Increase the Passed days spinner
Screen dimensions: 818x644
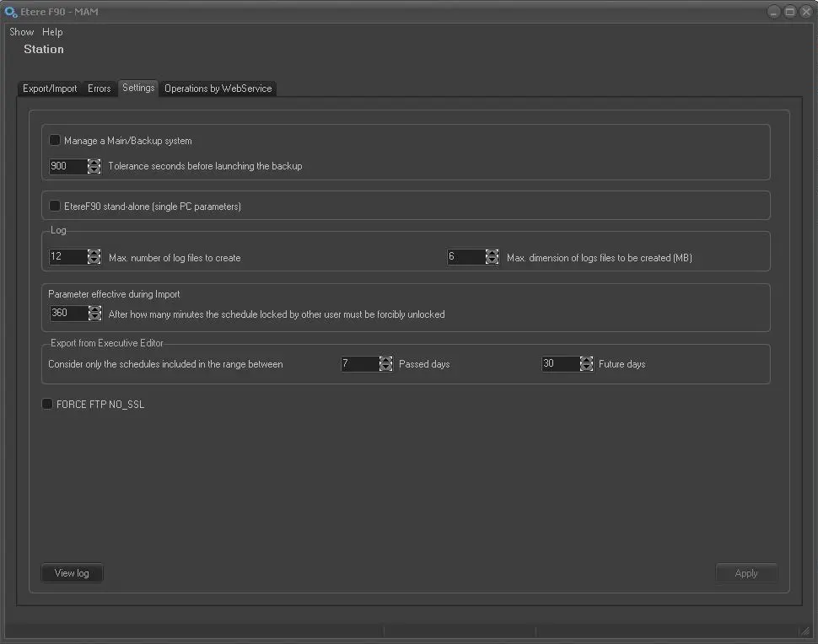(385, 360)
